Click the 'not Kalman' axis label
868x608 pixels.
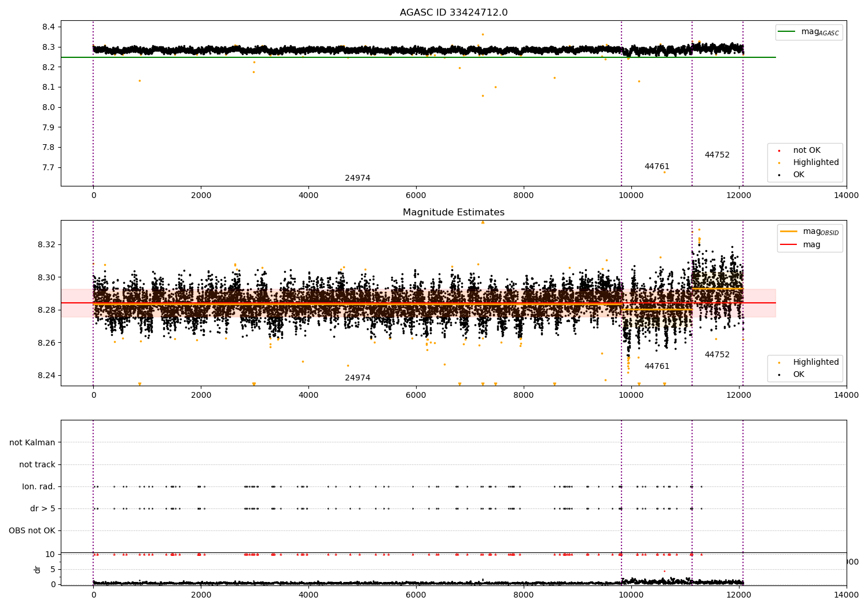pos(32,443)
